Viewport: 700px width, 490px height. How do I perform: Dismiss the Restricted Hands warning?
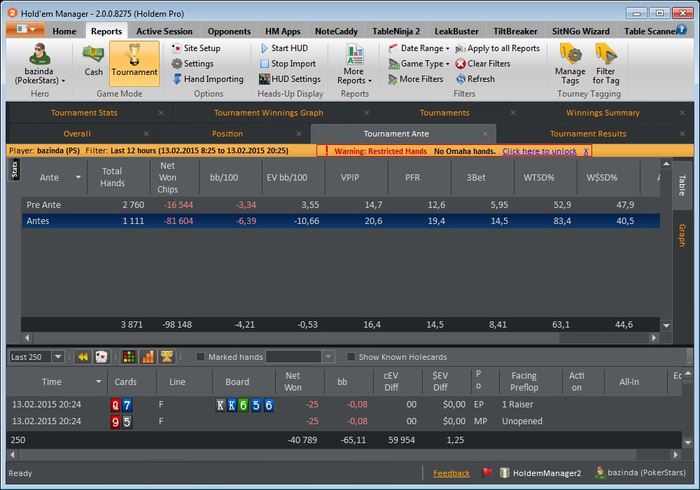click(586, 151)
